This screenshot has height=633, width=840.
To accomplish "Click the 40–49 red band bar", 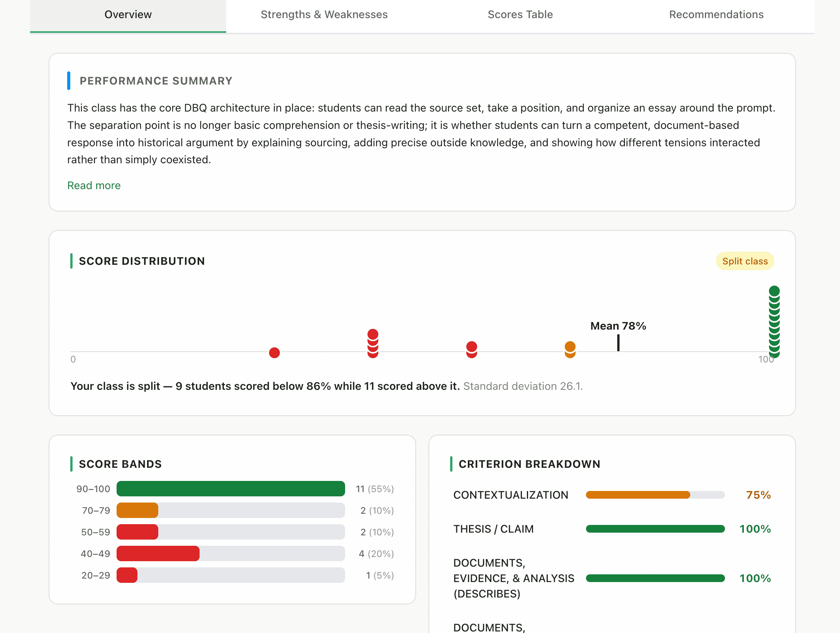I will 157,553.
